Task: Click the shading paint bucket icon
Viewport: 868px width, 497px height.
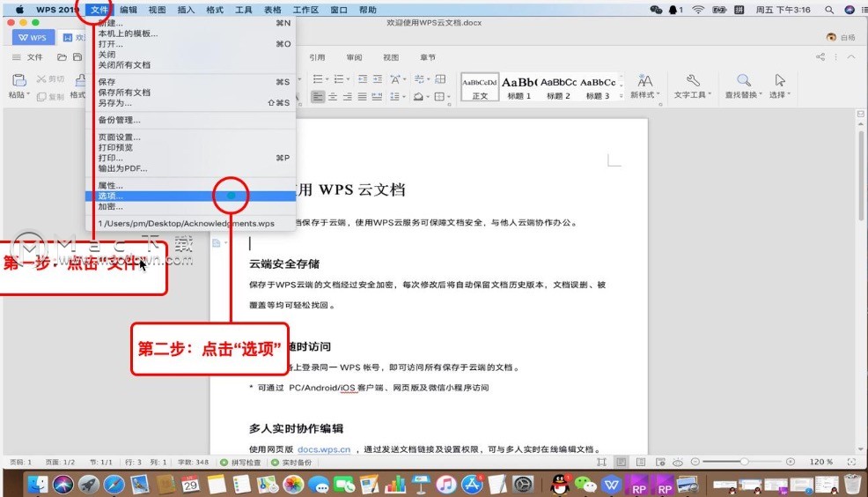Action: (x=418, y=97)
